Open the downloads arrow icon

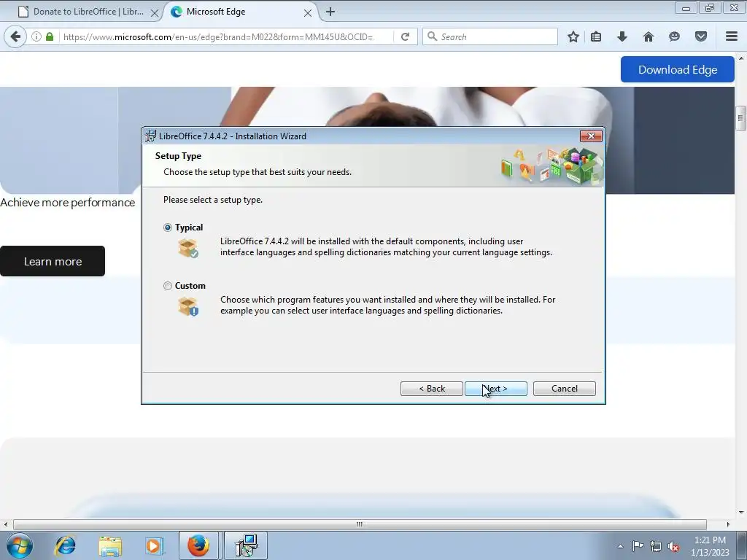point(622,36)
